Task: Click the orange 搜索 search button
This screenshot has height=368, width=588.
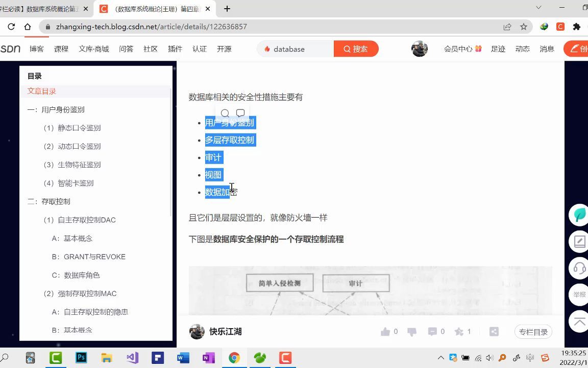Action: pyautogui.click(x=356, y=49)
